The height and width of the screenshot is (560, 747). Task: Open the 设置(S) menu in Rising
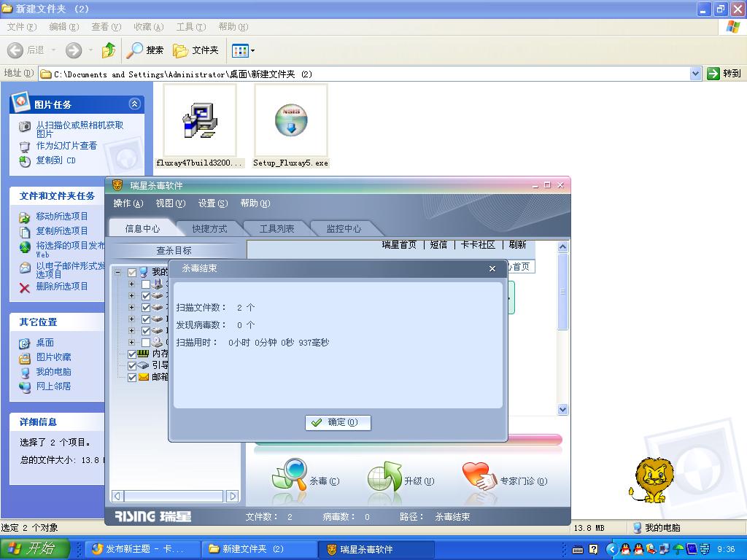[213, 203]
